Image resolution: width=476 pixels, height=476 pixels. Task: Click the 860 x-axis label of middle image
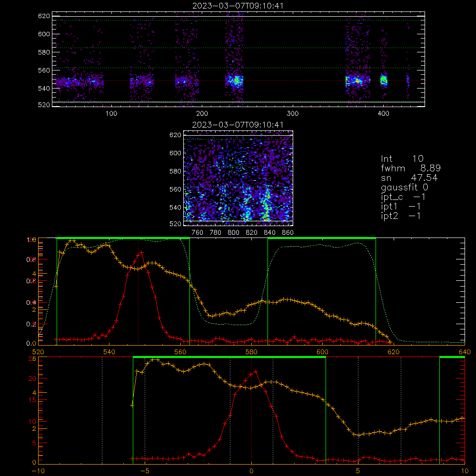coord(288,233)
